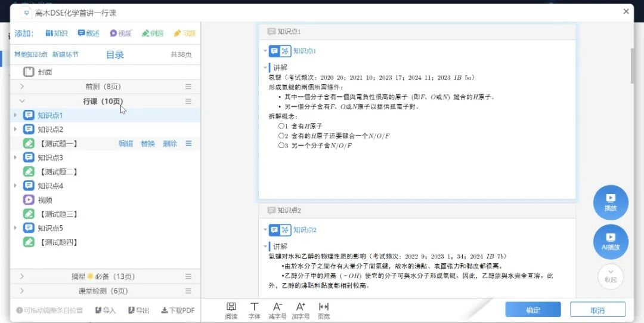Add a 习题 exercise item
644x323 pixels.
184,33
